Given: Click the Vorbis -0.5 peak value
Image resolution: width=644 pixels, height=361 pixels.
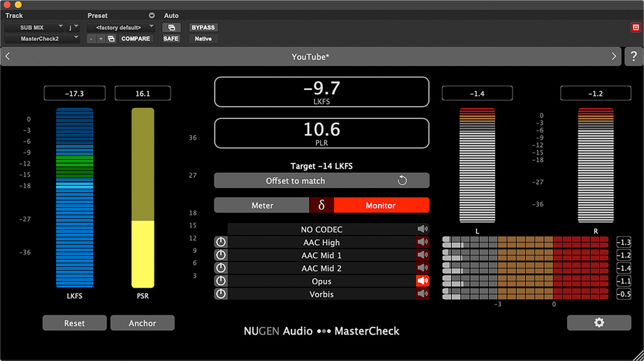Looking at the screenshot, I should (x=623, y=293).
